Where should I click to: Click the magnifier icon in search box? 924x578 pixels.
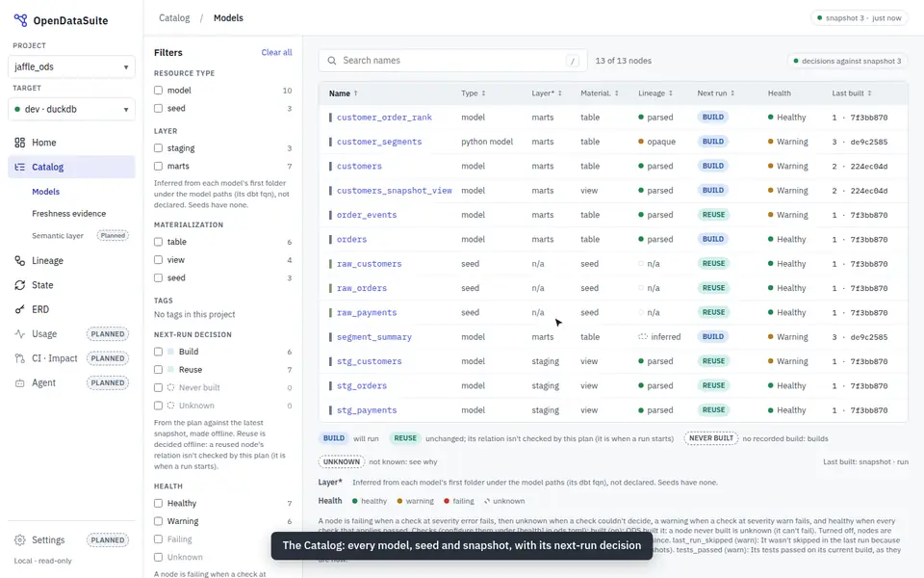pos(332,61)
